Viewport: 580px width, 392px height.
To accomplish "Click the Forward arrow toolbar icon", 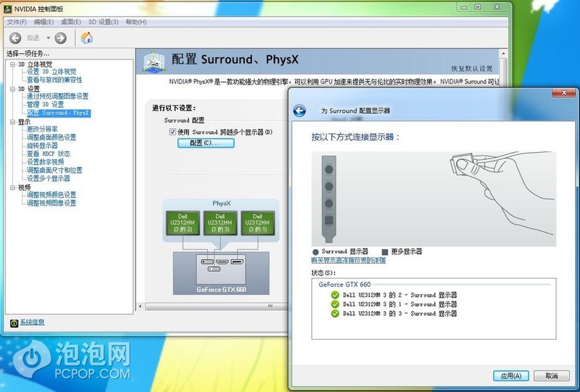I will point(61,38).
